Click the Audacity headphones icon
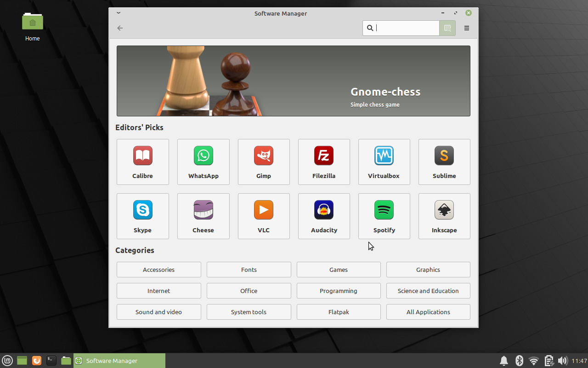 point(324,210)
